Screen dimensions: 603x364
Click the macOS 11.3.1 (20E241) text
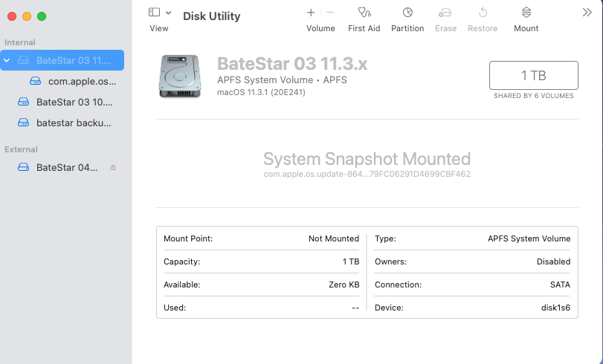261,92
